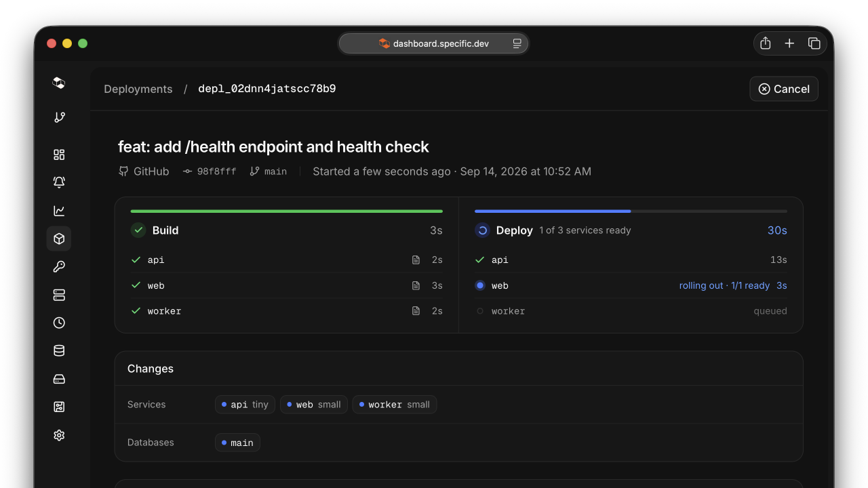
Task: Open the secrets key icon in the sidebar
Action: pyautogui.click(x=59, y=266)
